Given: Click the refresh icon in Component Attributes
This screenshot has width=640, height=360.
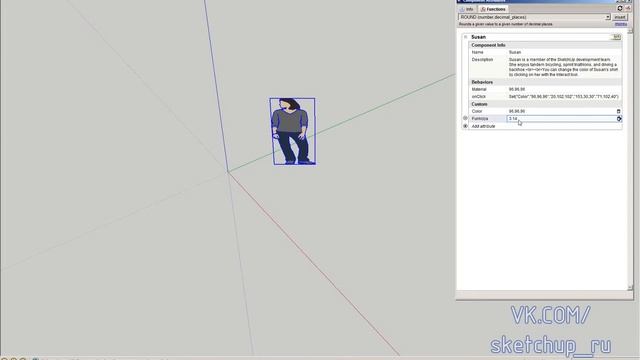Looking at the screenshot, I should pyautogui.click(x=620, y=8).
